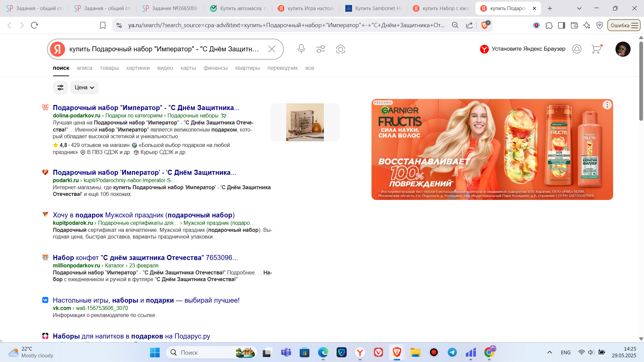Open the VPN shield icon
Viewport: 644px width, 362px height.
pyautogui.click(x=600, y=25)
